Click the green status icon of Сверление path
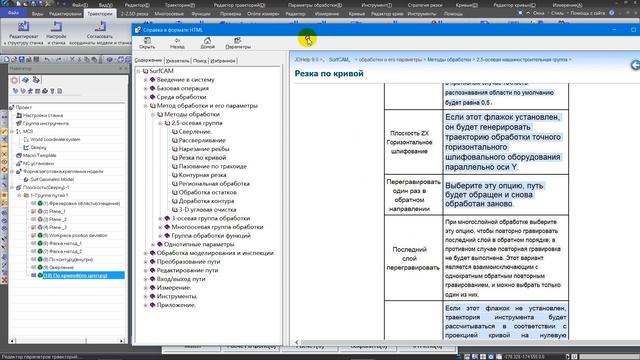 tap(40, 267)
